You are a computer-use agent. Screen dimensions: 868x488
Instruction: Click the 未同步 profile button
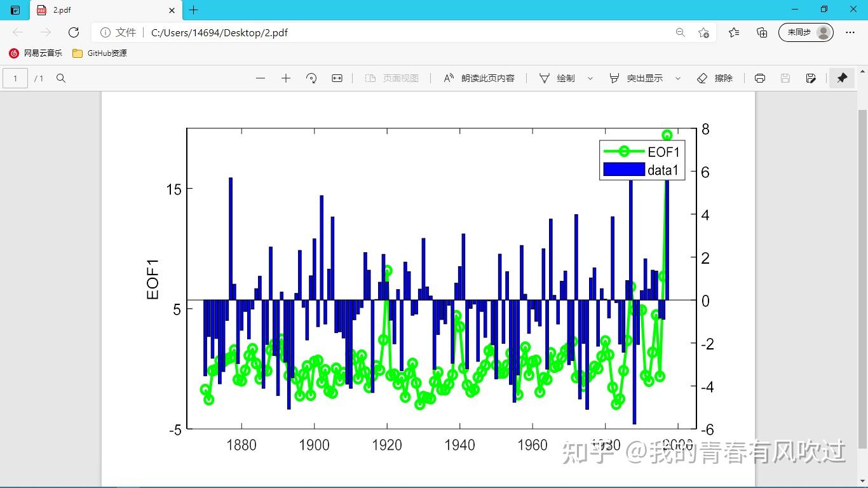point(806,32)
